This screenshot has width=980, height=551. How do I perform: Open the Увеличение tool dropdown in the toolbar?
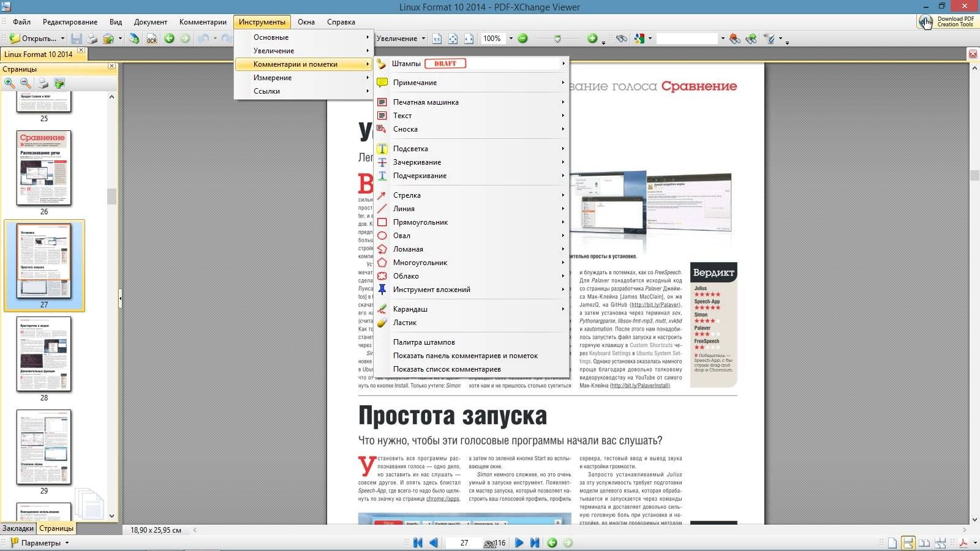pos(423,39)
